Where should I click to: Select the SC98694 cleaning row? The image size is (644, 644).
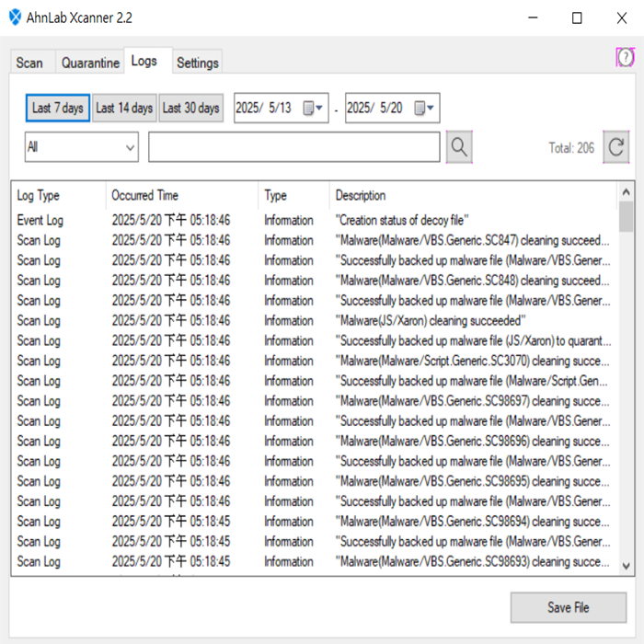point(315,522)
